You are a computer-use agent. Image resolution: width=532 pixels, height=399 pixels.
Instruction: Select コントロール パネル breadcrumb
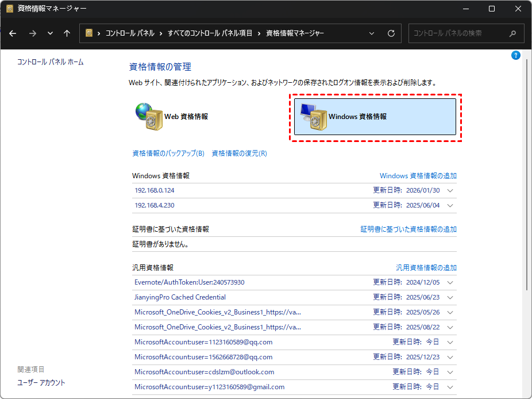(x=130, y=33)
